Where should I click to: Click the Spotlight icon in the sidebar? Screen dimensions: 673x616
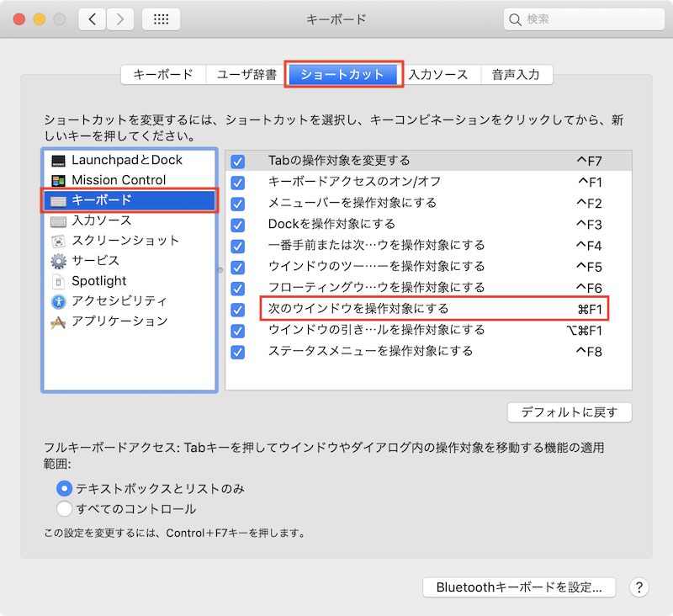(58, 282)
